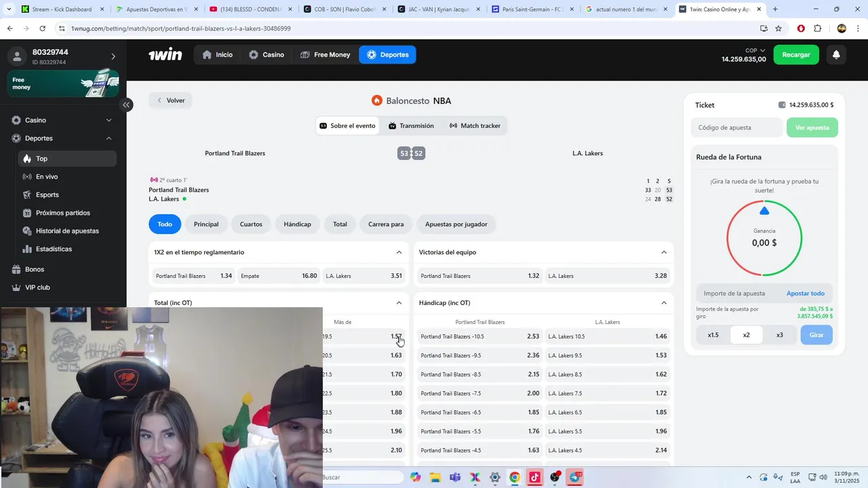
Task: Collapse Hándicap (inc OT) section
Action: click(664, 303)
